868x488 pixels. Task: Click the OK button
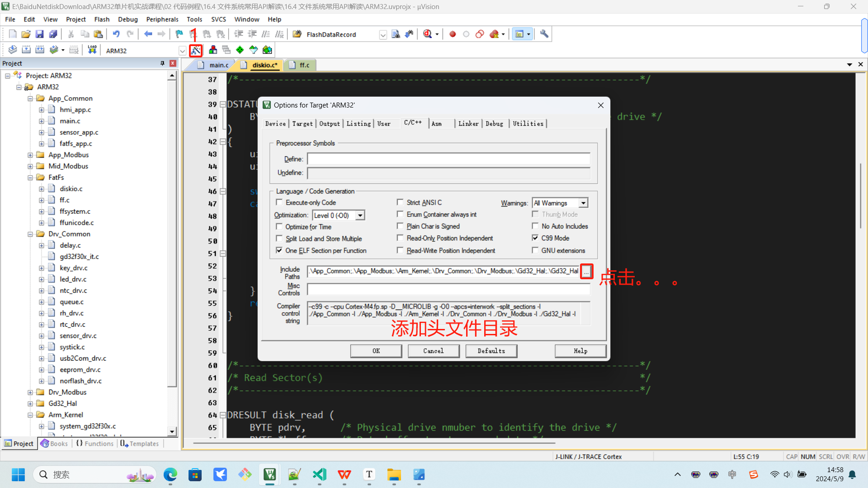tap(376, 351)
